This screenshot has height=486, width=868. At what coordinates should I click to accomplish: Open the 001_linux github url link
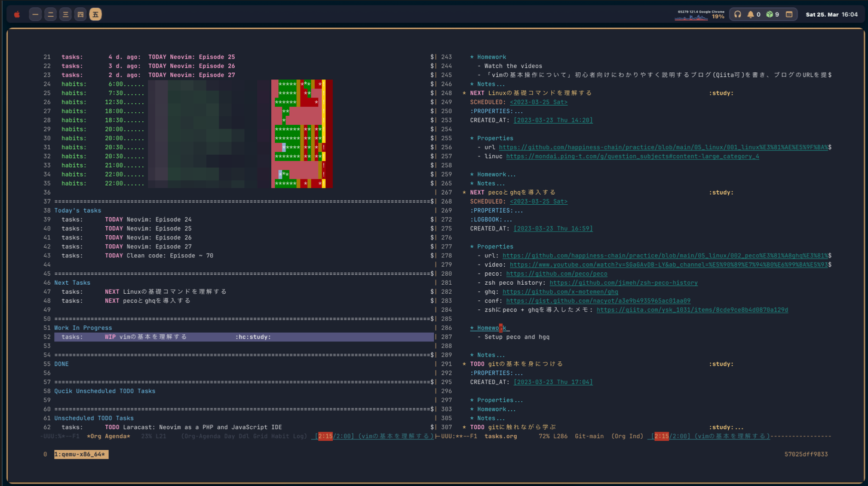tap(663, 147)
